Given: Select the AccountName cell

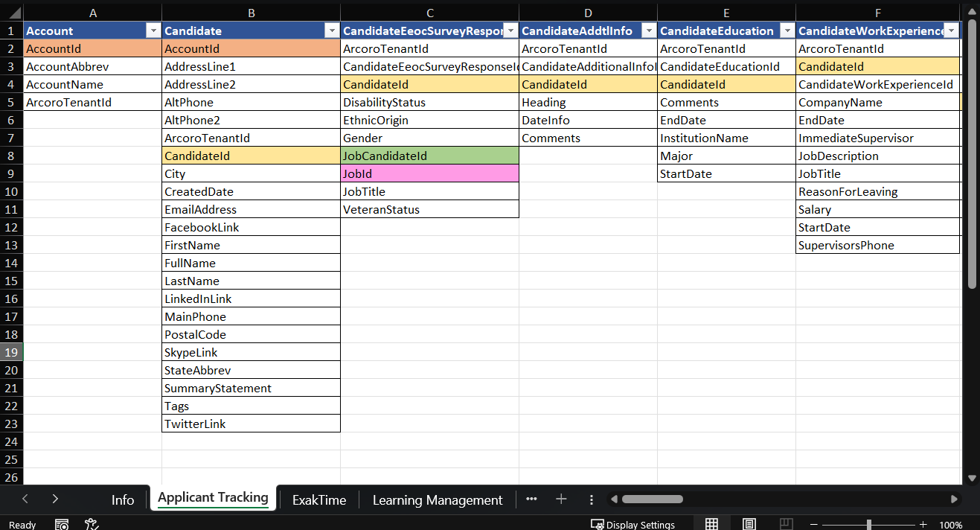Looking at the screenshot, I should coord(92,84).
